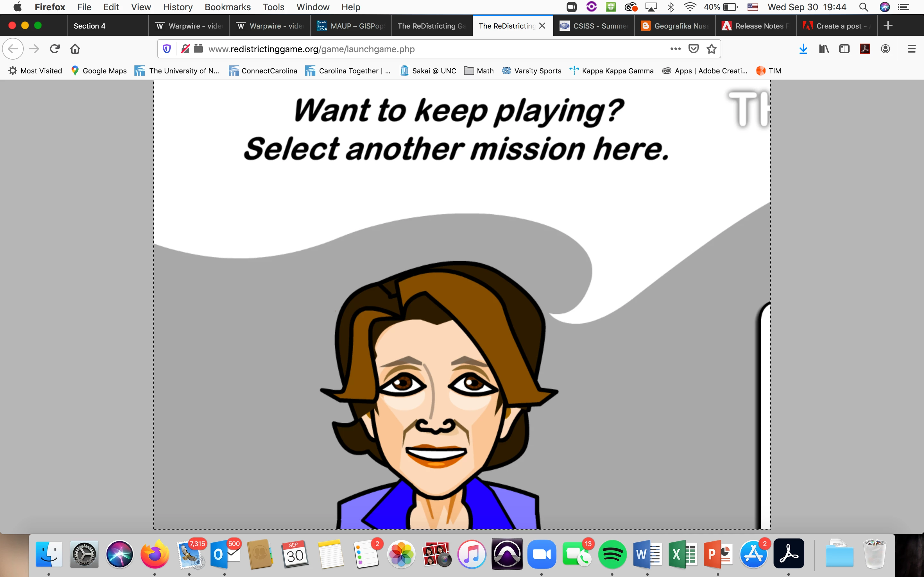Save page to Pocket

click(x=693, y=49)
